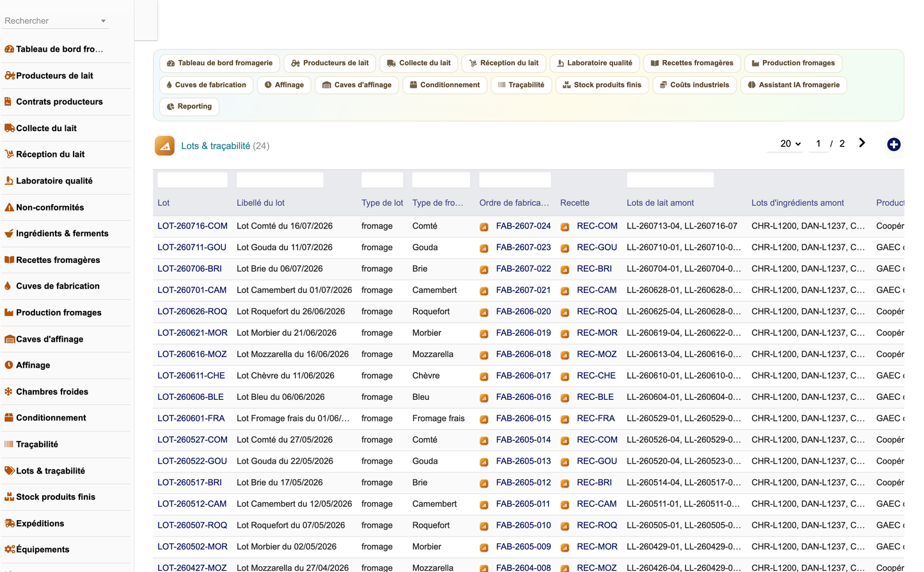Viewport: 924px width, 572px height.
Task: Open the Caves d'affinage top tab
Action: click(357, 85)
